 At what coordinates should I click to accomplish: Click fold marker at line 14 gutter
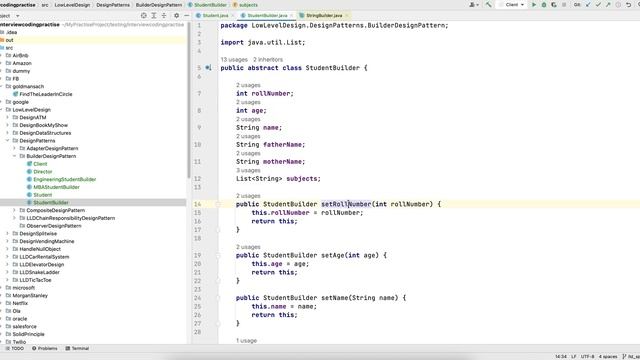click(218, 204)
